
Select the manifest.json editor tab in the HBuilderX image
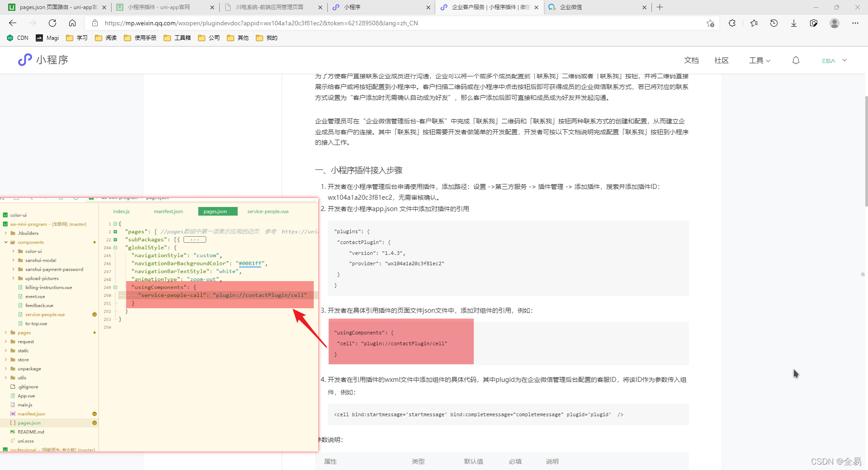(168, 211)
